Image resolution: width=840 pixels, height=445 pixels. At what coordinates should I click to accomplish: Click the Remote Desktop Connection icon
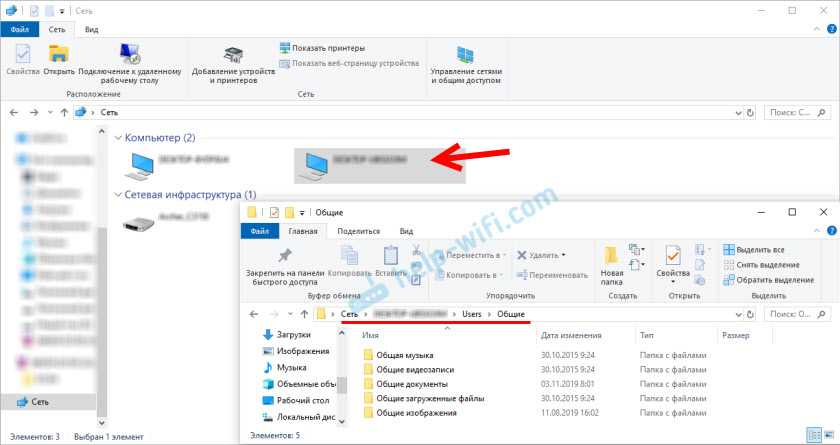point(128,56)
